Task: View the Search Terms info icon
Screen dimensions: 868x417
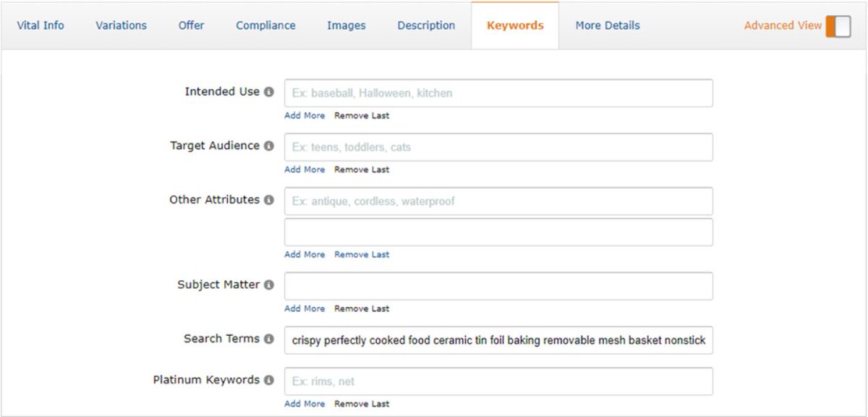Action: [x=269, y=339]
